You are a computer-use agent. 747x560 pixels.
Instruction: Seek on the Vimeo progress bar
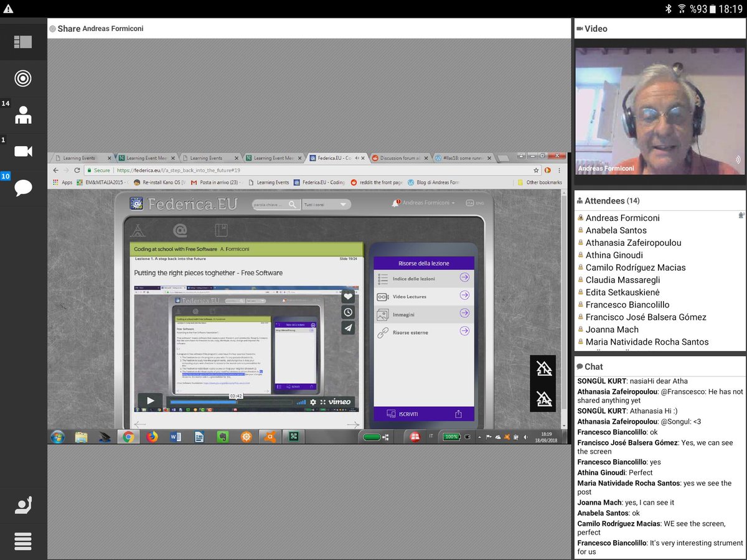(x=231, y=403)
